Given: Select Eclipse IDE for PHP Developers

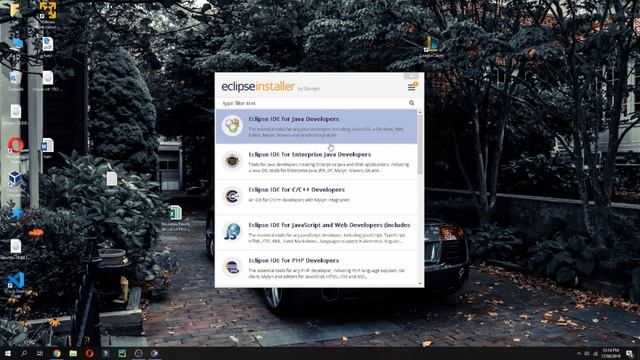Looking at the screenshot, I should 316,267.
